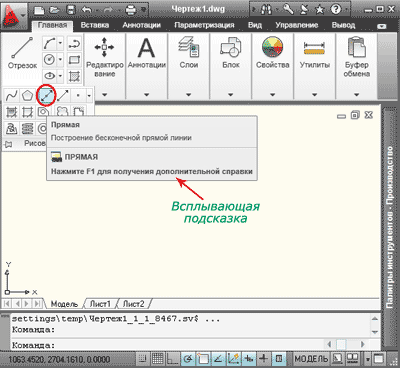Screen dimensions: 400x368
Task: Open the satellite dish communication center icon
Action: click(304, 10)
